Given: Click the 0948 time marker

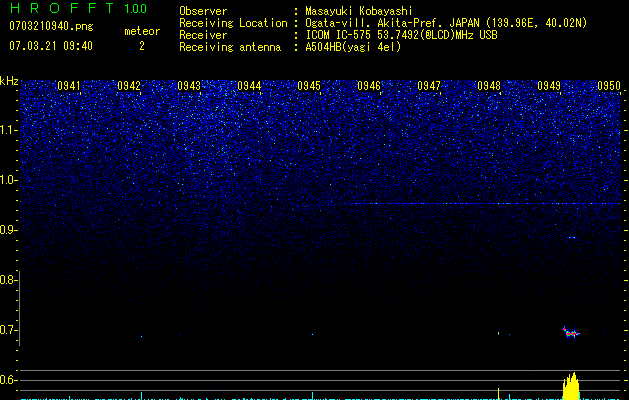Looking at the screenshot, I should point(489,86).
